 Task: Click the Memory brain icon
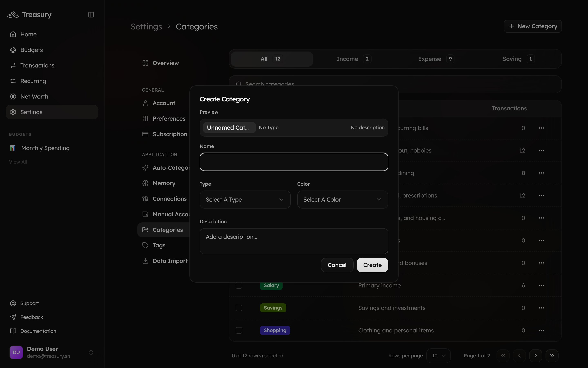coord(145,183)
